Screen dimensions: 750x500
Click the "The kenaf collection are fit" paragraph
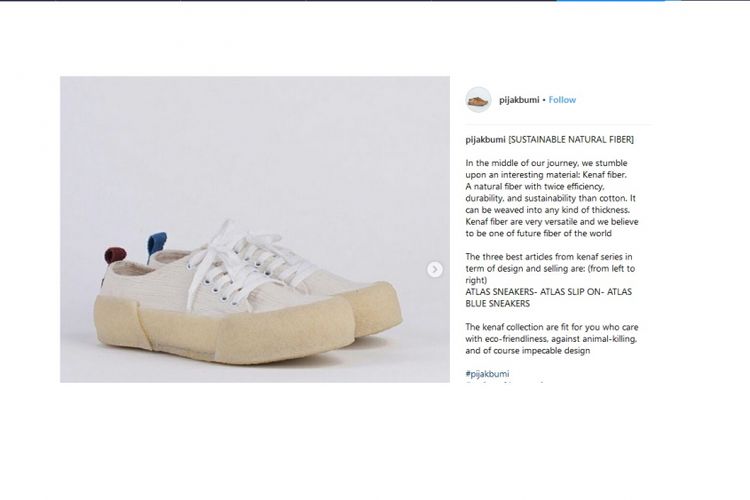pos(551,339)
